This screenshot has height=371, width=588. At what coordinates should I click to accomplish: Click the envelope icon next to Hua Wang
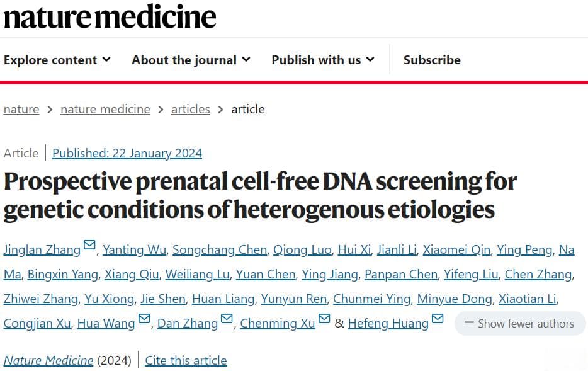[x=144, y=319]
